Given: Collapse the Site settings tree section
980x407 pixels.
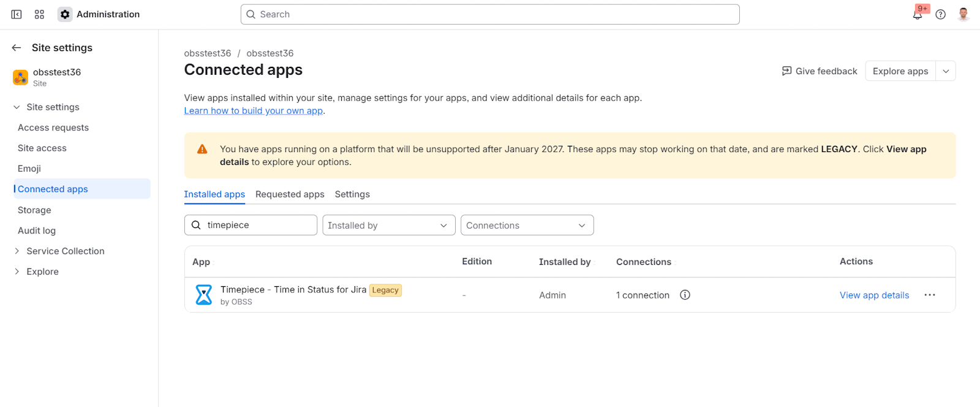Looking at the screenshot, I should (x=17, y=107).
